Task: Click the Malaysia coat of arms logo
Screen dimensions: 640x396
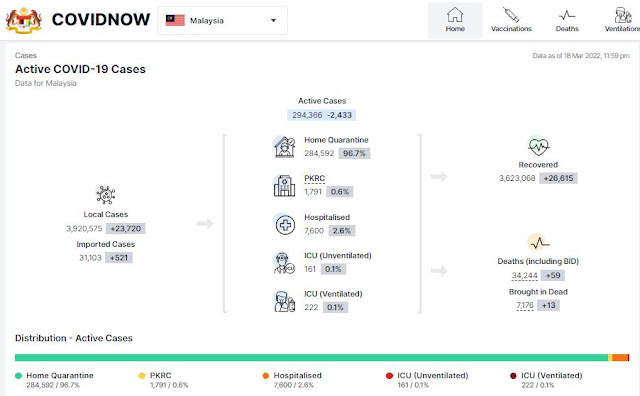Action: tap(24, 20)
